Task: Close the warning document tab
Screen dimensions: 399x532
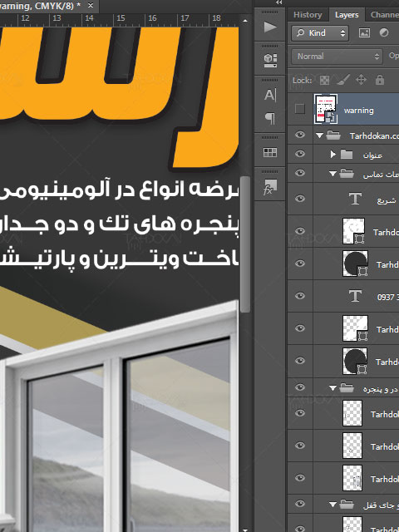Action: coord(91,6)
